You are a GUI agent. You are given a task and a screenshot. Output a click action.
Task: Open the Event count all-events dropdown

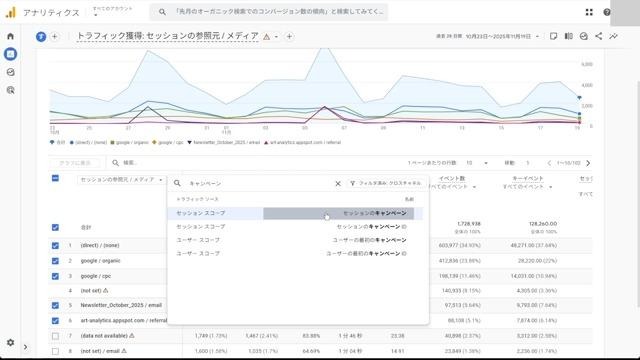pyautogui.click(x=452, y=187)
